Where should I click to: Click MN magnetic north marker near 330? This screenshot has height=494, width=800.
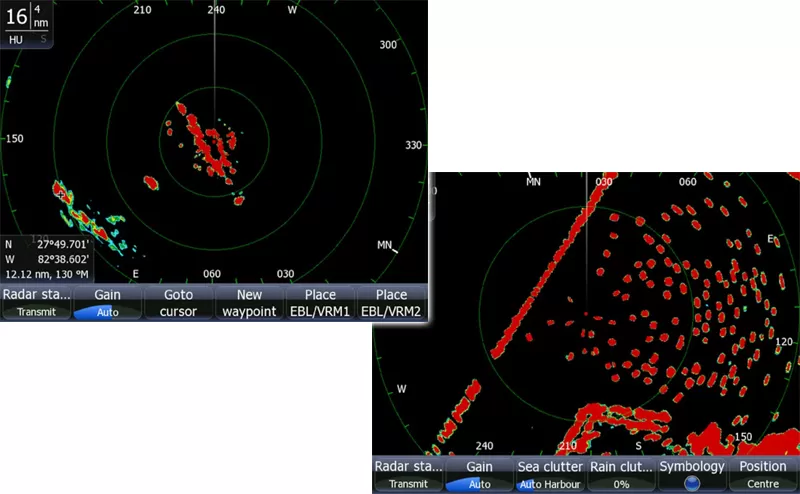pyautogui.click(x=385, y=245)
